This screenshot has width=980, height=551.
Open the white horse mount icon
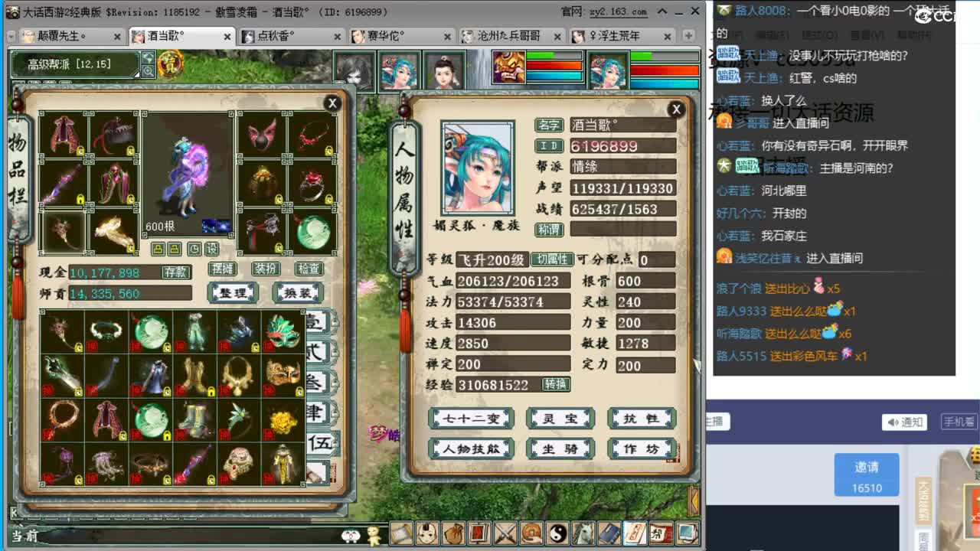pyautogui.click(x=584, y=533)
